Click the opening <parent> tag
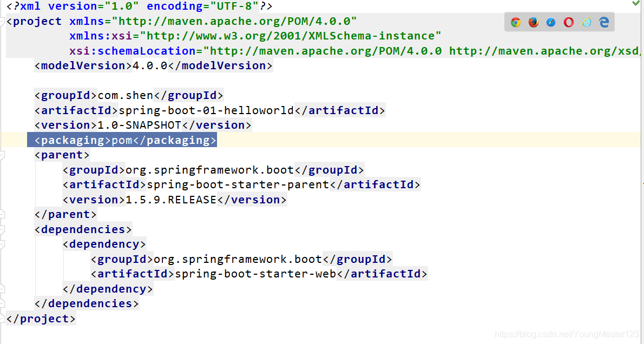 pos(62,155)
